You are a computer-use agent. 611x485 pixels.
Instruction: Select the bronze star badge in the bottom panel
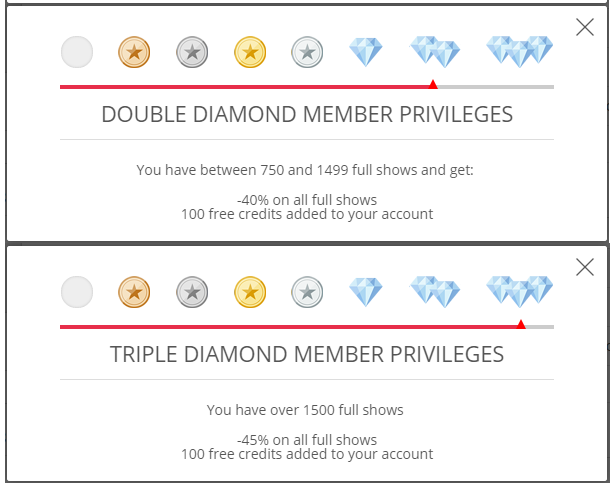pyautogui.click(x=134, y=291)
